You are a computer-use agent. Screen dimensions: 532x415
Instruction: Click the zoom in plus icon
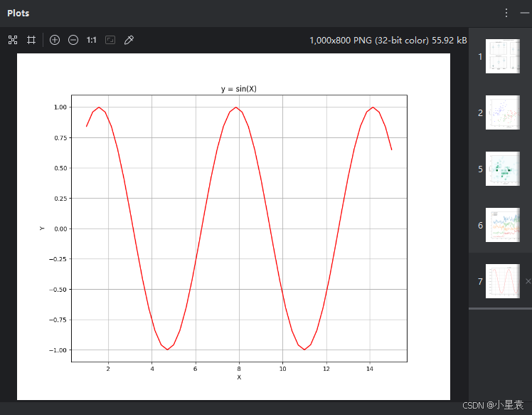point(55,40)
